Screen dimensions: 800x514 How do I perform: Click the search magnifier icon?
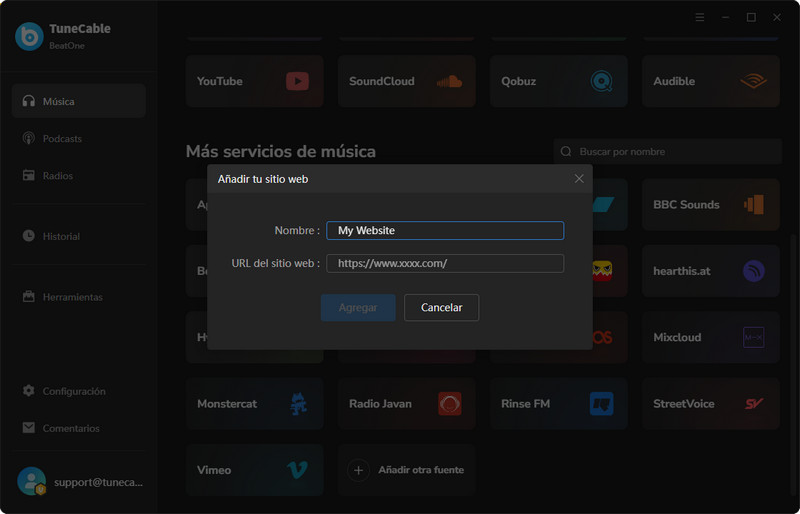[x=566, y=152]
